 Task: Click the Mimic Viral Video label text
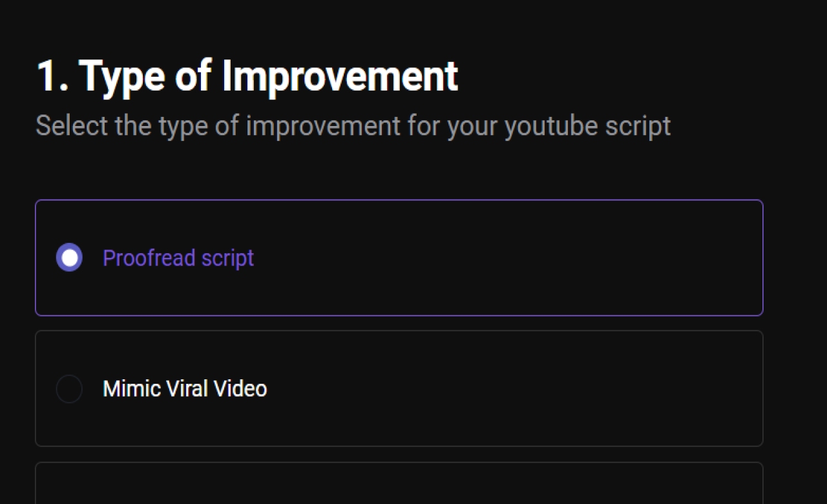185,388
